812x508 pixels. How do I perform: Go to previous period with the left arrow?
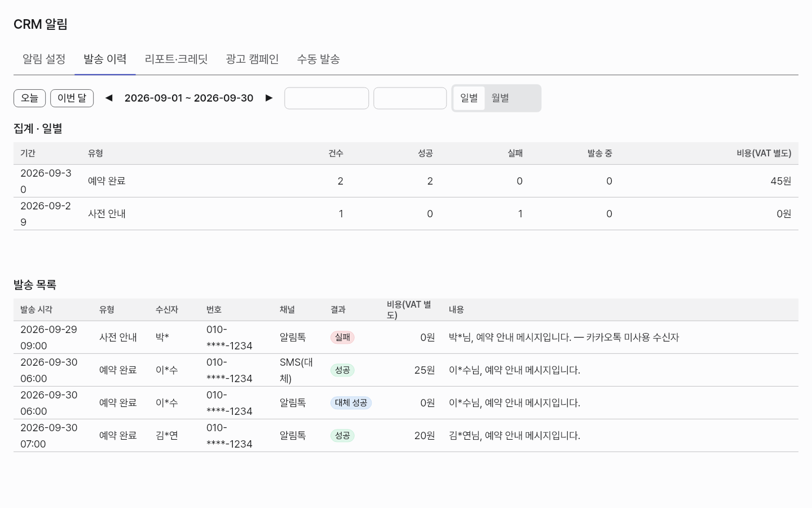109,98
